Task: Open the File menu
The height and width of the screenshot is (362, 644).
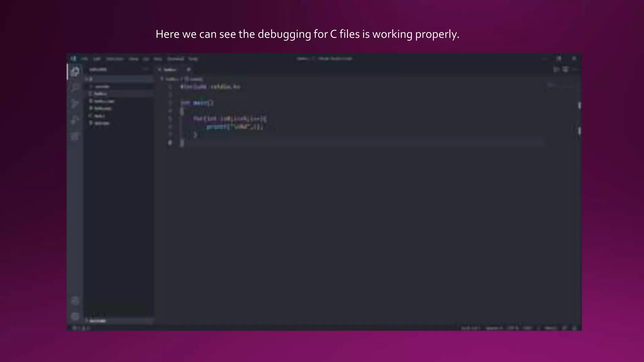Action: point(85,59)
